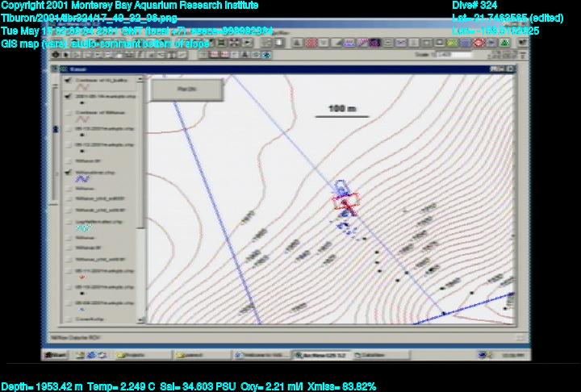This screenshot has width=581, height=392.
Task: Toggle the topmost Contour theme checkbox
Action: point(68,80)
